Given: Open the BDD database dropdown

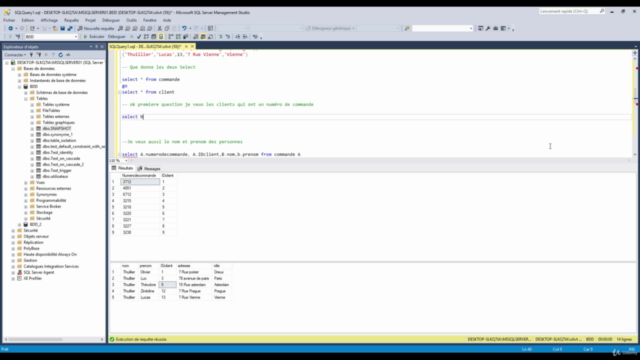Looking at the screenshot, I should pyautogui.click(x=76, y=37).
